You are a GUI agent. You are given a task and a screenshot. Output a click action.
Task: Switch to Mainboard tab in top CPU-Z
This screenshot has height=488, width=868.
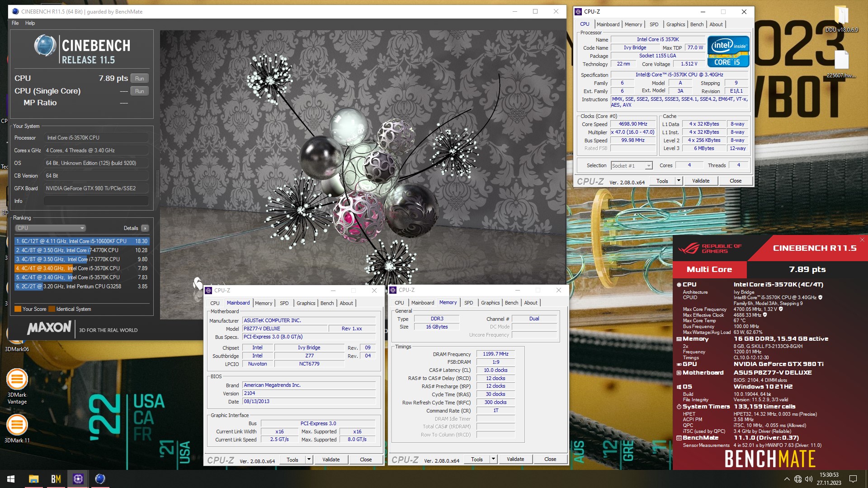click(x=608, y=24)
